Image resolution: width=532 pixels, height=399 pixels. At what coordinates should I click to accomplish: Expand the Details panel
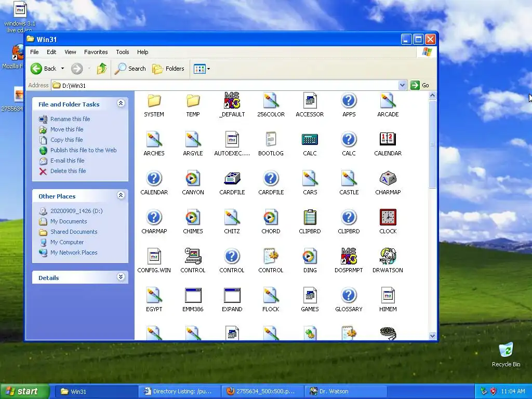121,277
